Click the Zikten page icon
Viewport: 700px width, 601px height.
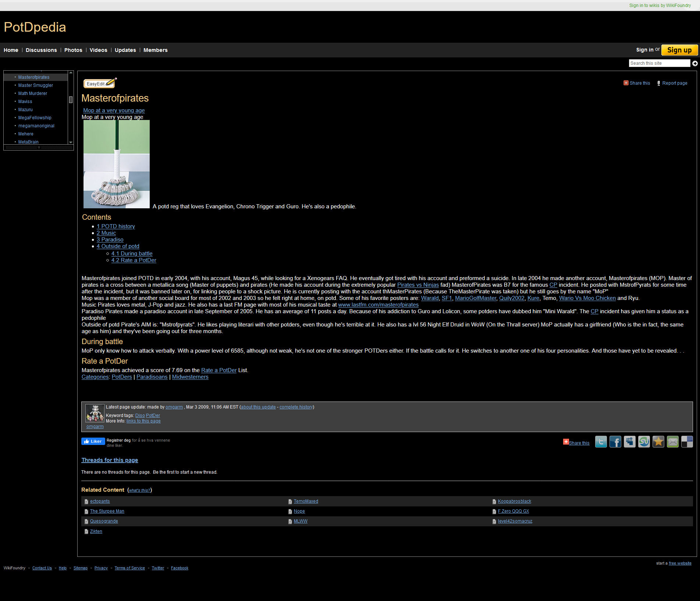(x=86, y=531)
